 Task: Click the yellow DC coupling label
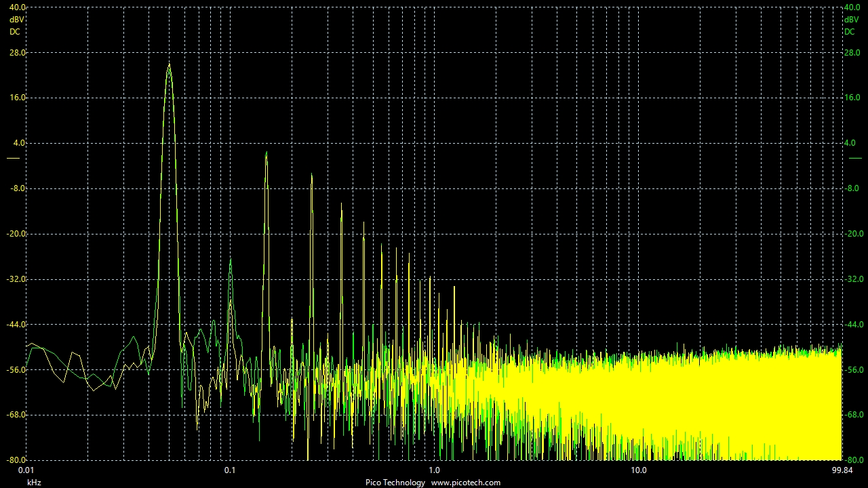coord(14,32)
